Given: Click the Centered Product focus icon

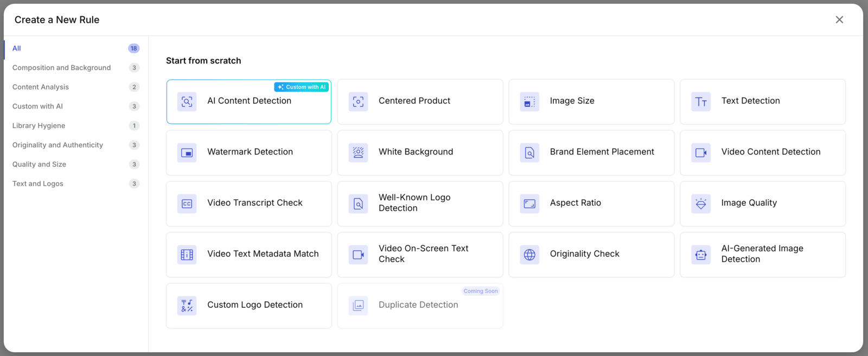Looking at the screenshot, I should click(x=359, y=101).
